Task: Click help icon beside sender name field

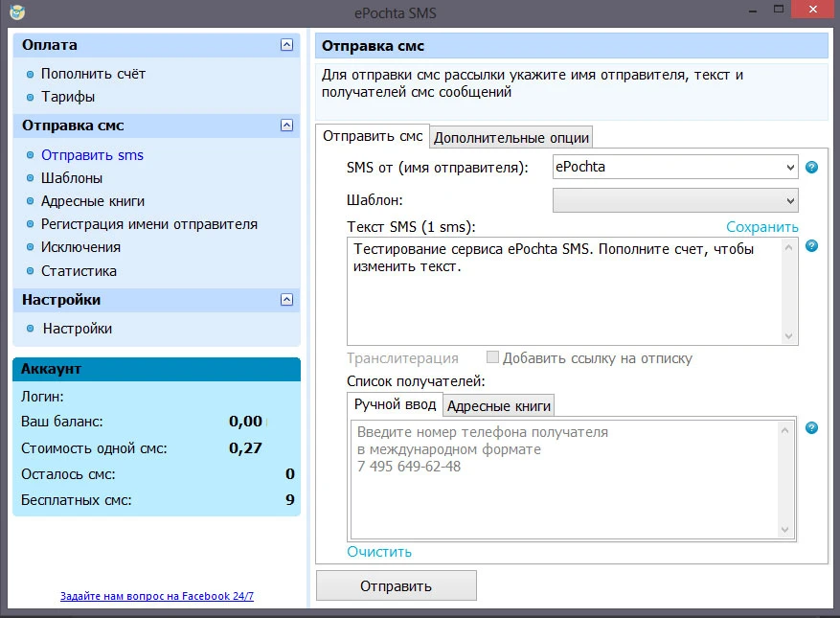Action: [x=811, y=168]
